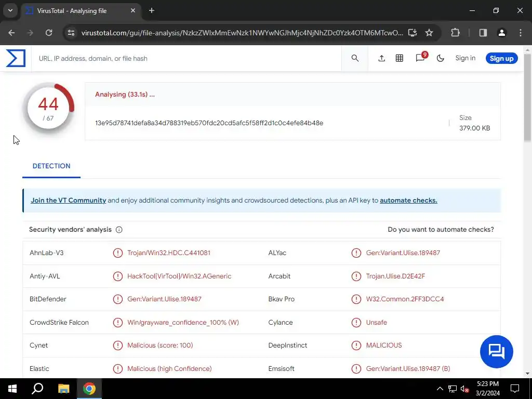Open the Windows notification center icon
Screen dimensions: 532x399
tap(515, 389)
